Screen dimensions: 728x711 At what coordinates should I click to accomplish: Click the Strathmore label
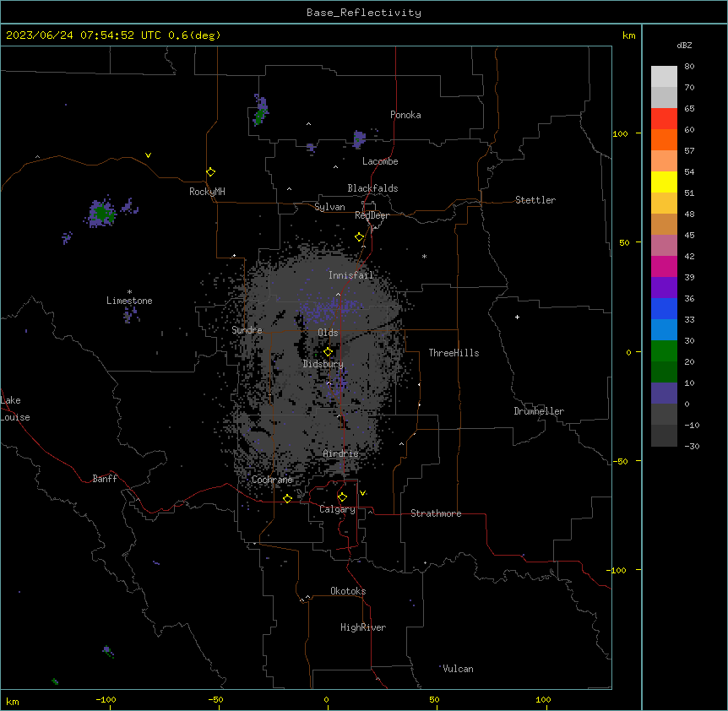(436, 513)
